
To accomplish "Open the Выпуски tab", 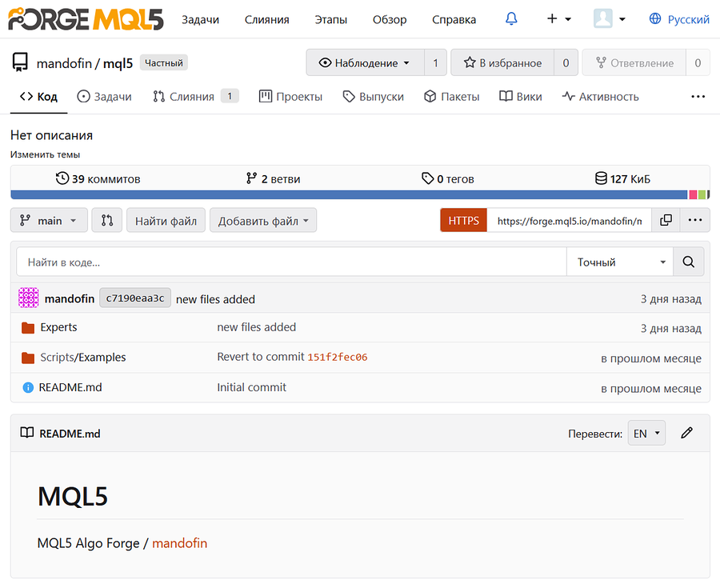I will point(374,96).
